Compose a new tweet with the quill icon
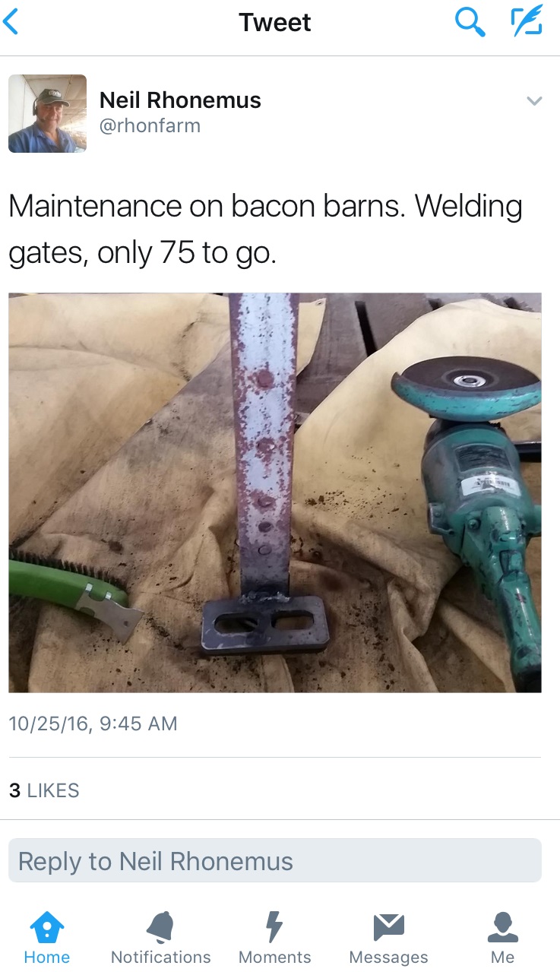 pyautogui.click(x=527, y=21)
